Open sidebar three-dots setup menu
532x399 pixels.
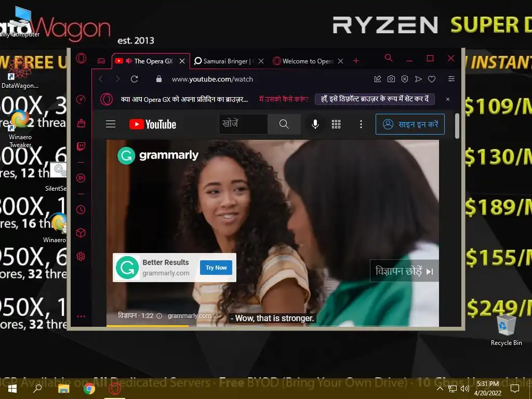click(81, 316)
